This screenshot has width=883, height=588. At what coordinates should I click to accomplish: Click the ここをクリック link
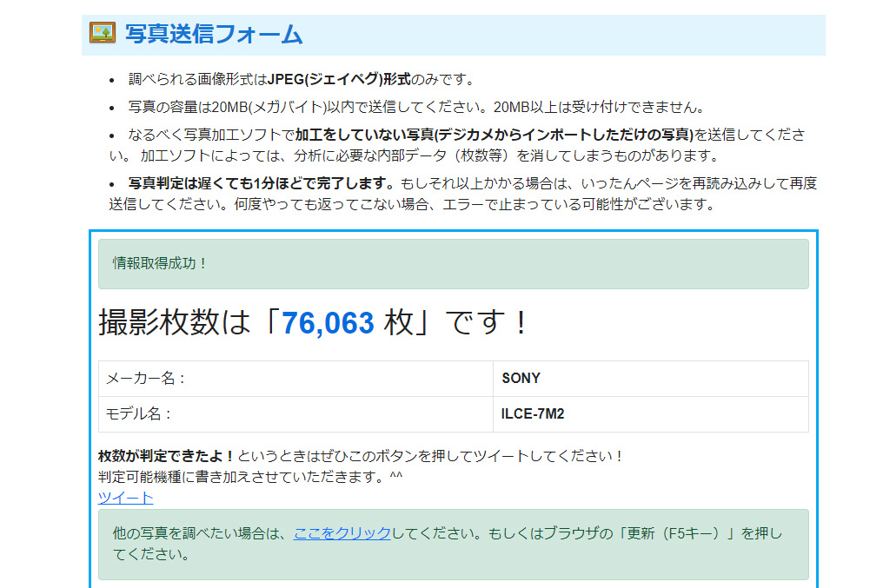pyautogui.click(x=342, y=533)
